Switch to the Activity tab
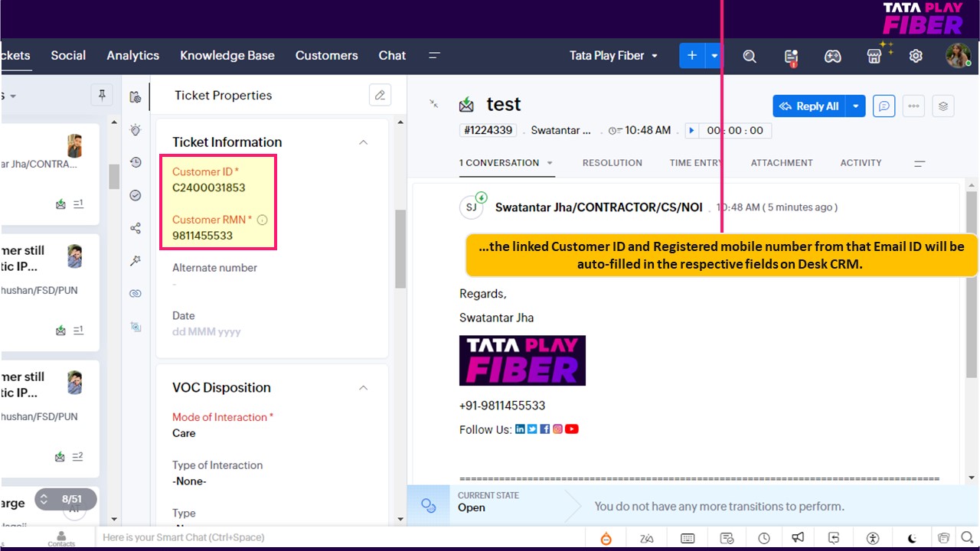Image resolution: width=980 pixels, height=551 pixels. coord(861,163)
